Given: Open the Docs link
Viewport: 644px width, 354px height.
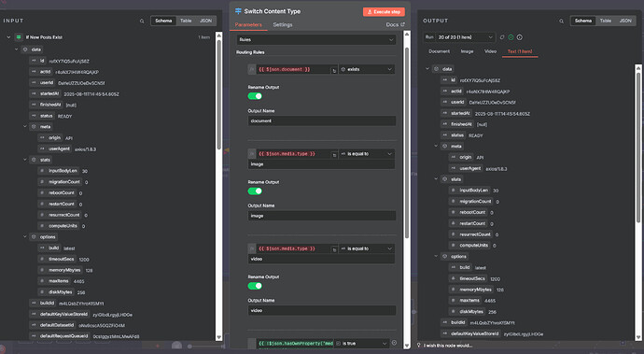Looking at the screenshot, I should click(395, 24).
